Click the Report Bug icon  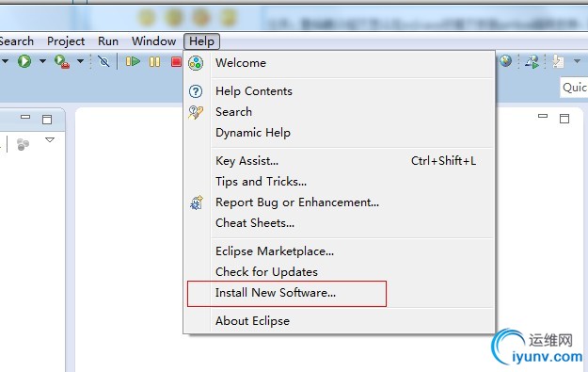[x=197, y=202]
